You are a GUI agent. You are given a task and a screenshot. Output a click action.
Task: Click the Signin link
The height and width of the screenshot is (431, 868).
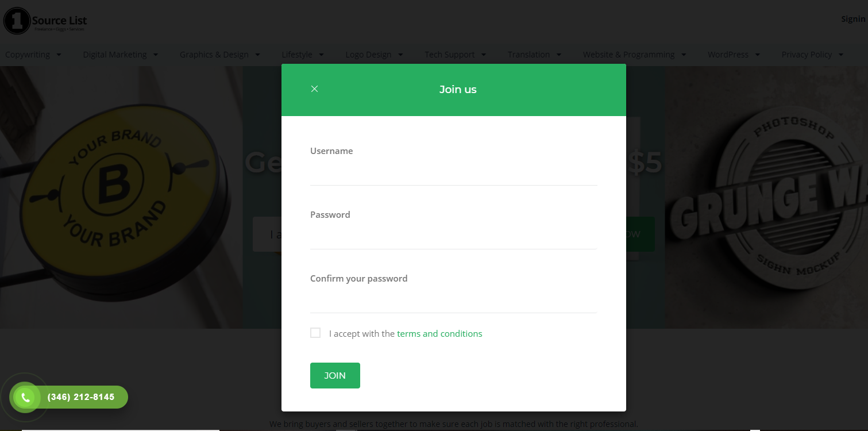tap(853, 19)
